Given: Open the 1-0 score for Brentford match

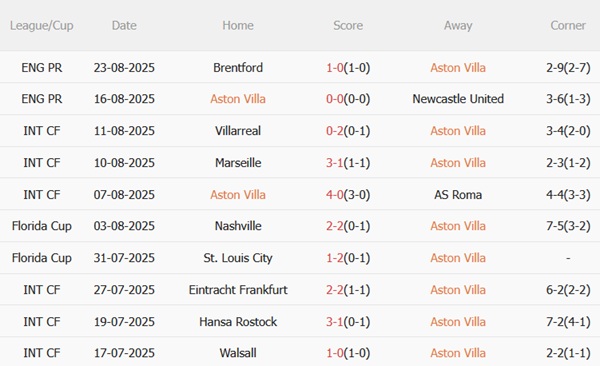Looking at the screenshot, I should (334, 68).
